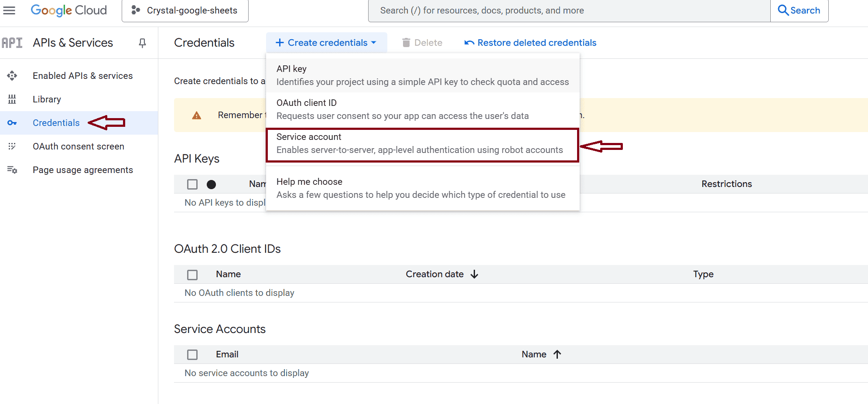Click the warning triangle icon
Screen dimensions: 868x404
(x=197, y=115)
